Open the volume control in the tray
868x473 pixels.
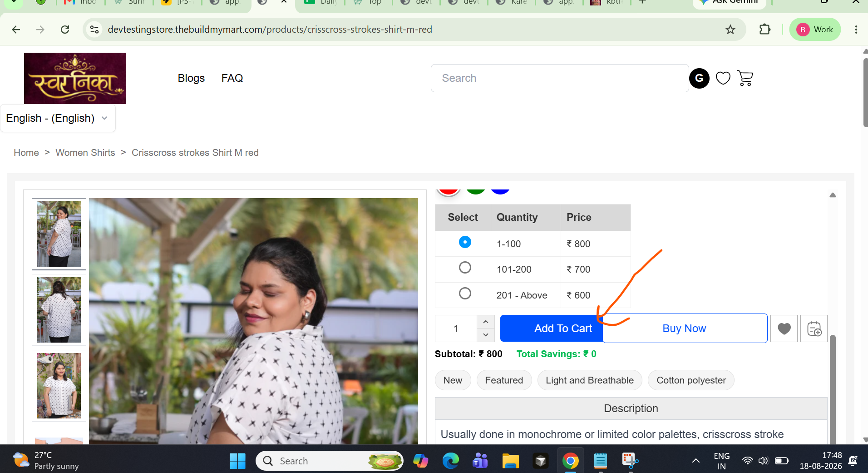coord(763,461)
